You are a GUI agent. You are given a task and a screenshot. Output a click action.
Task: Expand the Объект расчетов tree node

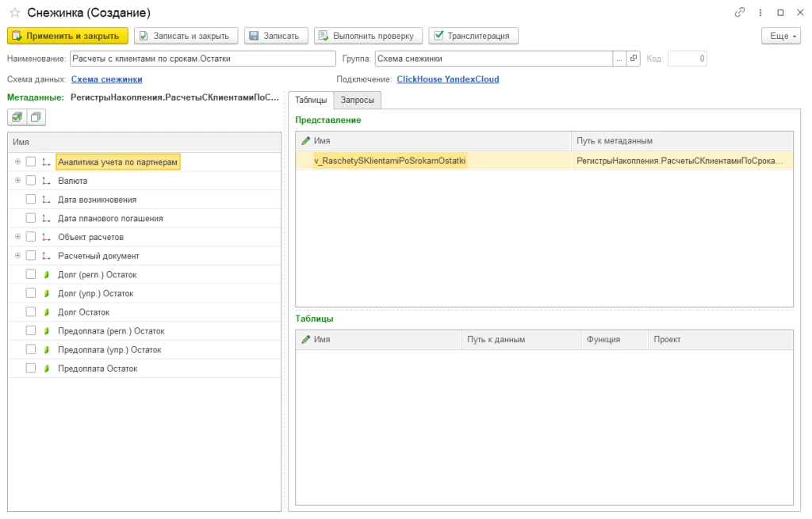(x=17, y=237)
